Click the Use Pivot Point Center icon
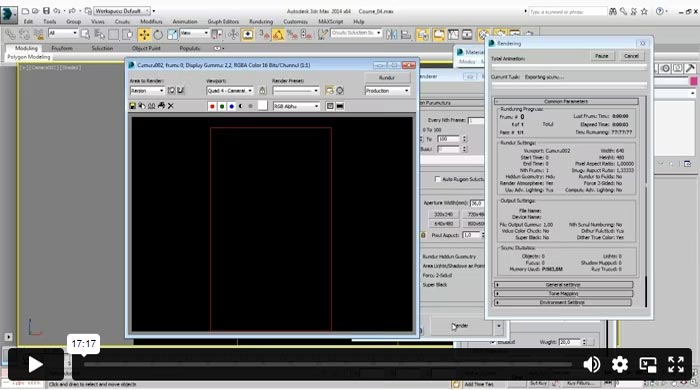 (x=217, y=34)
